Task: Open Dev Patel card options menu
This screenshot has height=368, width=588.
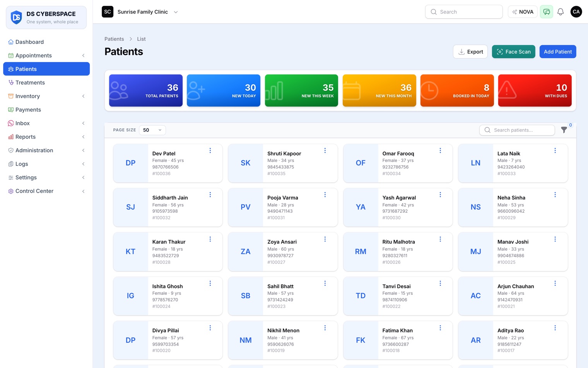Action: (x=210, y=151)
